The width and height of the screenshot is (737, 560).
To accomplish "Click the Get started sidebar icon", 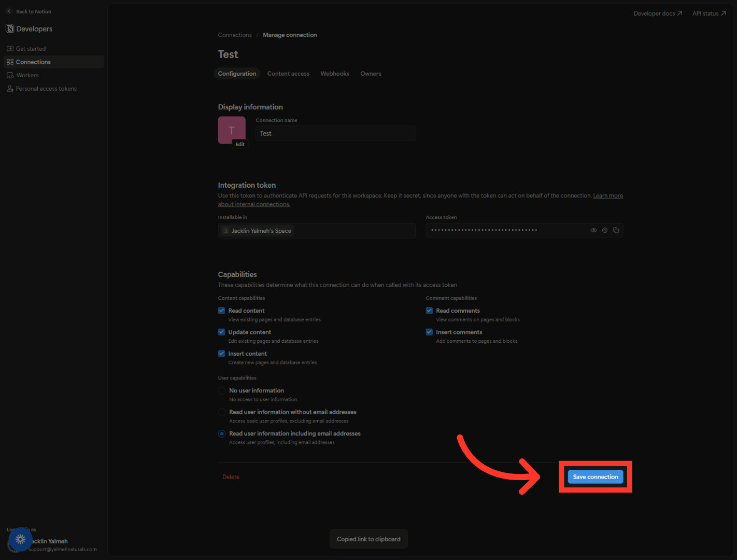I will click(10, 49).
